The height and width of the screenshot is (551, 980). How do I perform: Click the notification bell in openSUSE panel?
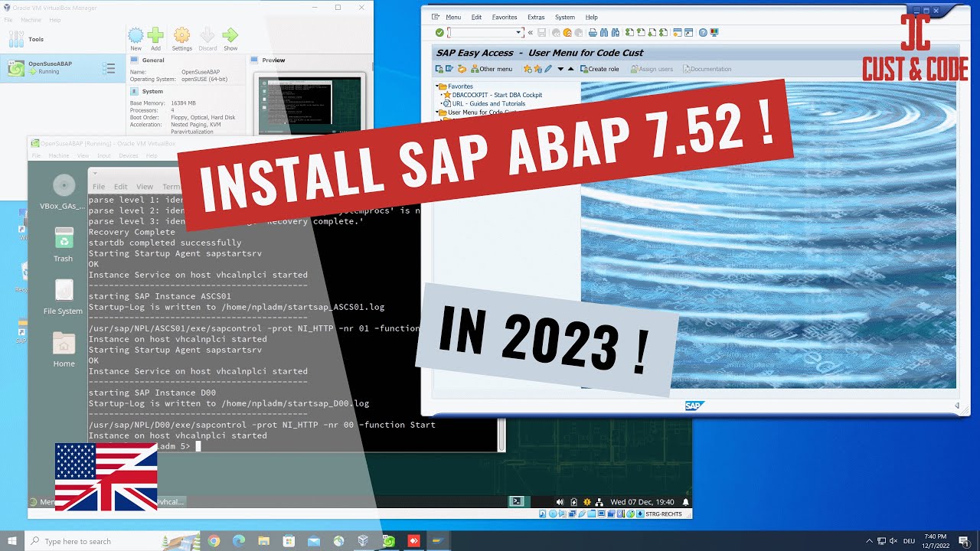pos(685,502)
